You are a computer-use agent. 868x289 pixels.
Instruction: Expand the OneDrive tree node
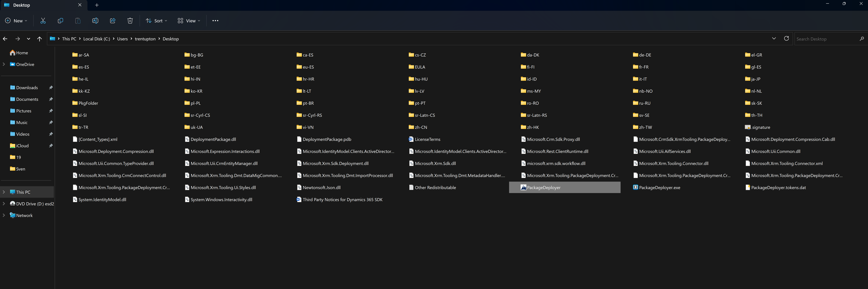[4, 64]
